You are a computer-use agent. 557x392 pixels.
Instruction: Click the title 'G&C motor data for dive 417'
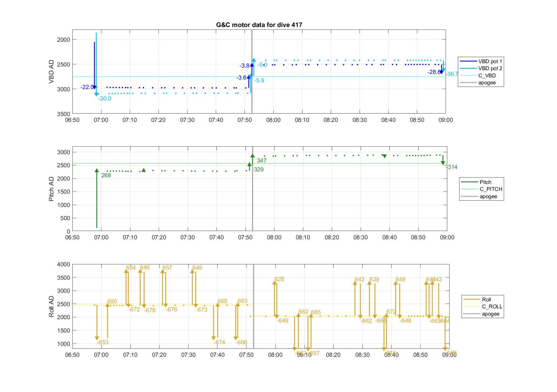259,25
